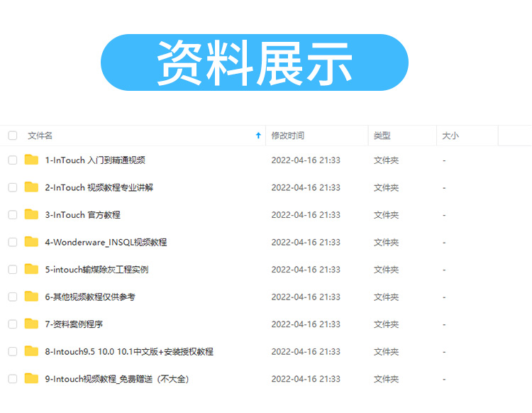
Task: Sort by 类型 column header
Action: 382,136
